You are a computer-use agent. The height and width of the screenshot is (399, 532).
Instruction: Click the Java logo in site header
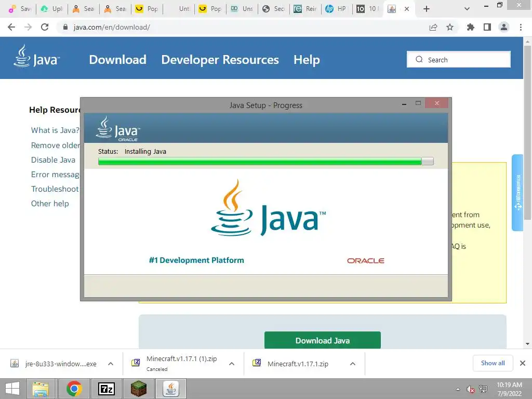click(37, 56)
